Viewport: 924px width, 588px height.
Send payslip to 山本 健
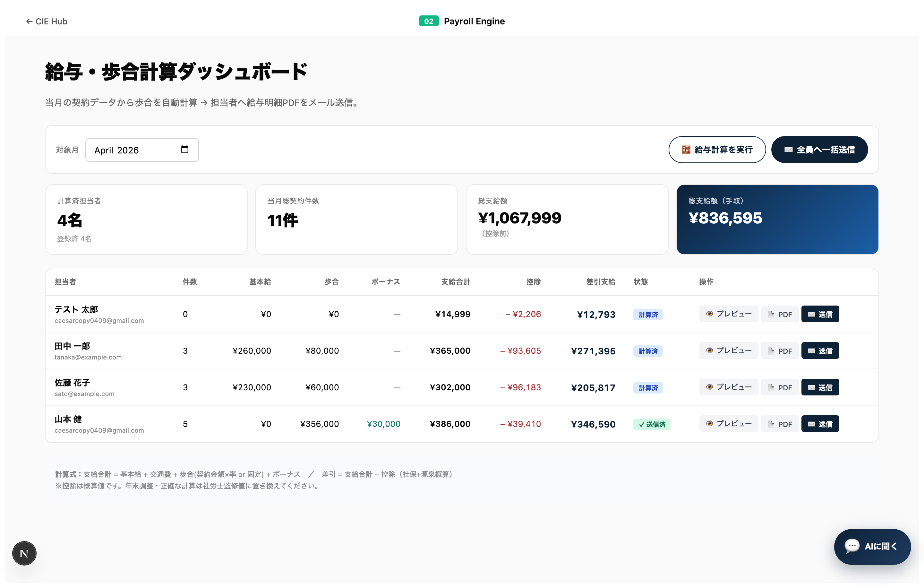click(820, 424)
